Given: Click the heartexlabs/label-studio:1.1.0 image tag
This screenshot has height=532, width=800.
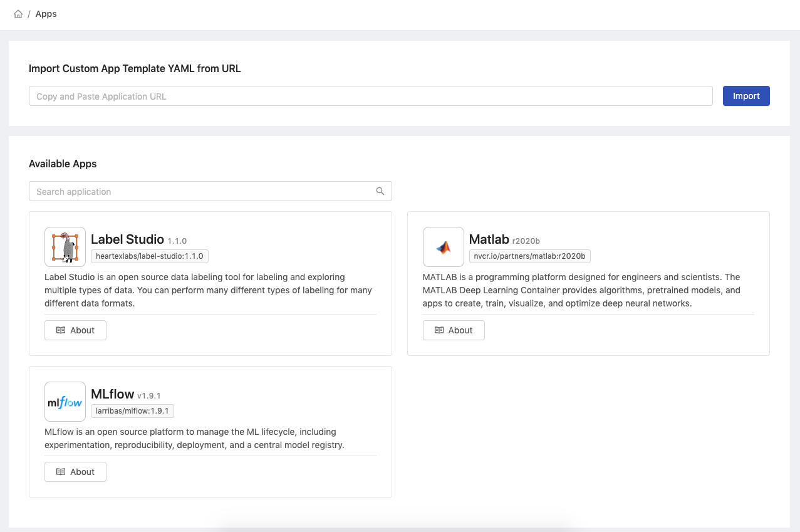Looking at the screenshot, I should click(x=149, y=256).
